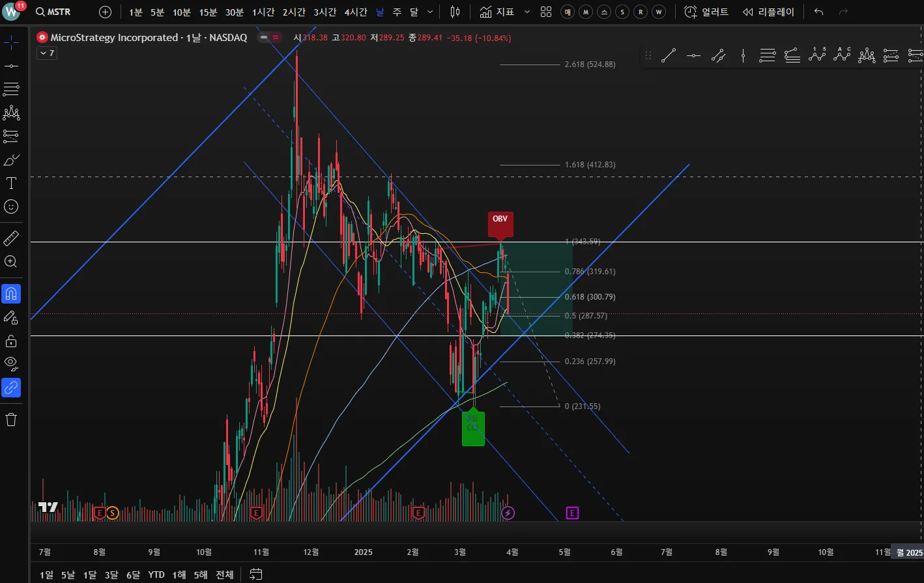924x583 pixels.
Task: Toggle the drawing sync link icon
Action: (x=11, y=388)
